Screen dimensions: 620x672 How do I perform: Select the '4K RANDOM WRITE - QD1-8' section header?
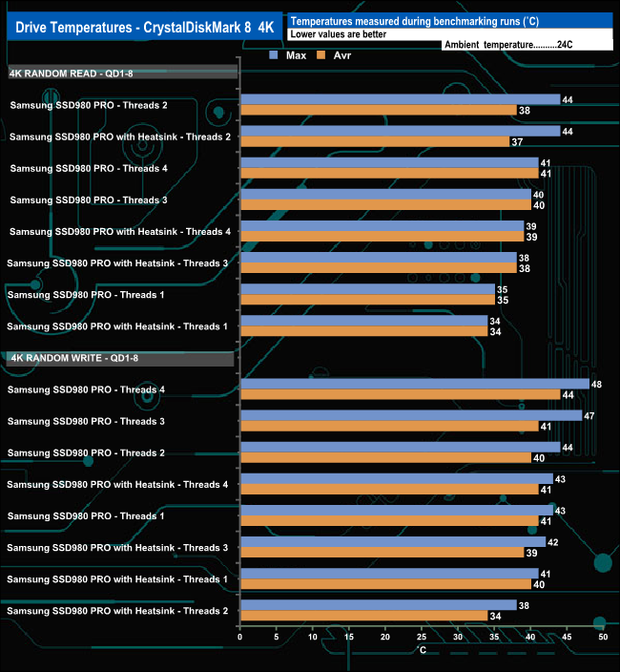(120, 358)
